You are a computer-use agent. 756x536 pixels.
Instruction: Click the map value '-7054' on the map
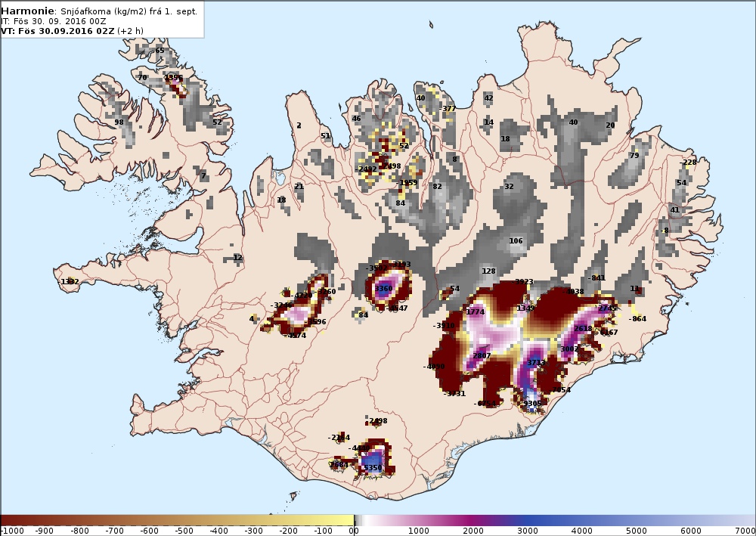coord(559,390)
